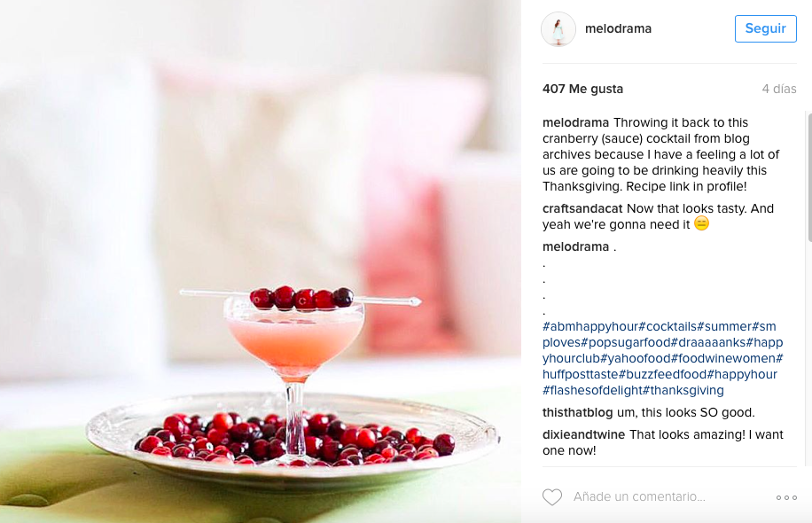This screenshot has width=812, height=523.
Task: Open melodrama profile avatar picture
Action: [558, 29]
